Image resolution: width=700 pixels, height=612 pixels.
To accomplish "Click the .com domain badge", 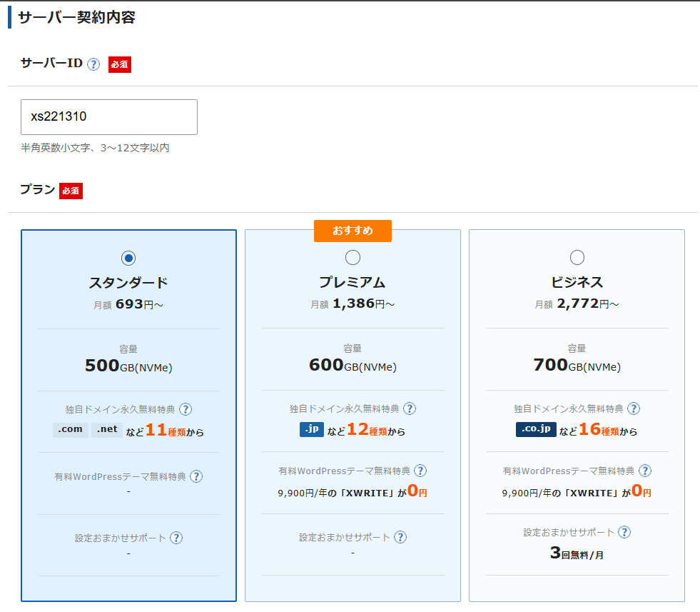I will tap(71, 430).
